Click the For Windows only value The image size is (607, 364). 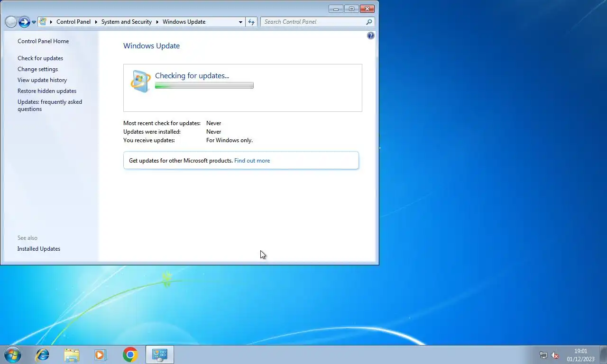(x=230, y=140)
